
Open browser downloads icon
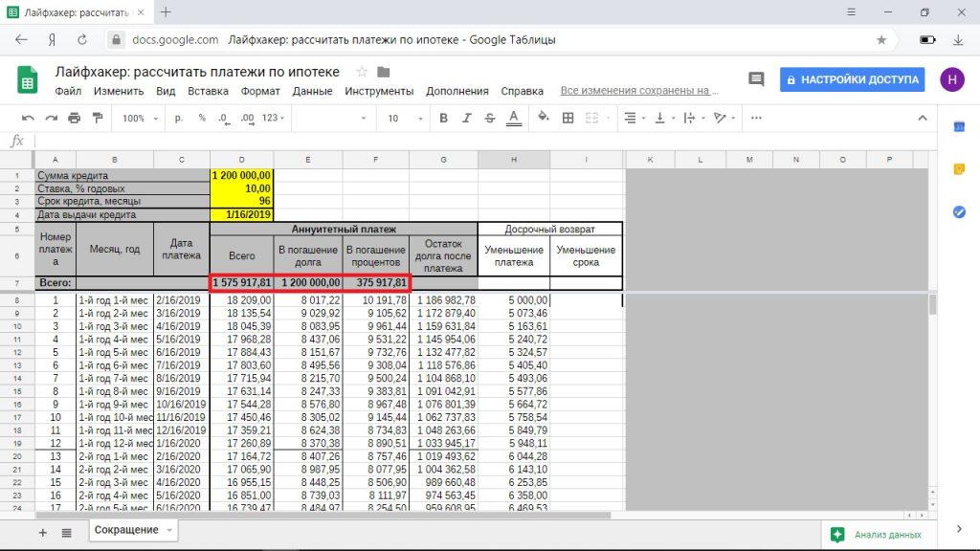[958, 40]
